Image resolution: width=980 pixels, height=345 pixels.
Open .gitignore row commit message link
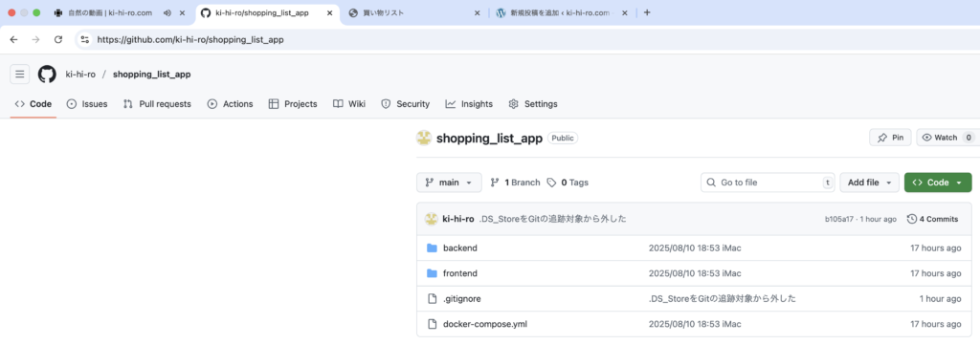pyautogui.click(x=723, y=299)
